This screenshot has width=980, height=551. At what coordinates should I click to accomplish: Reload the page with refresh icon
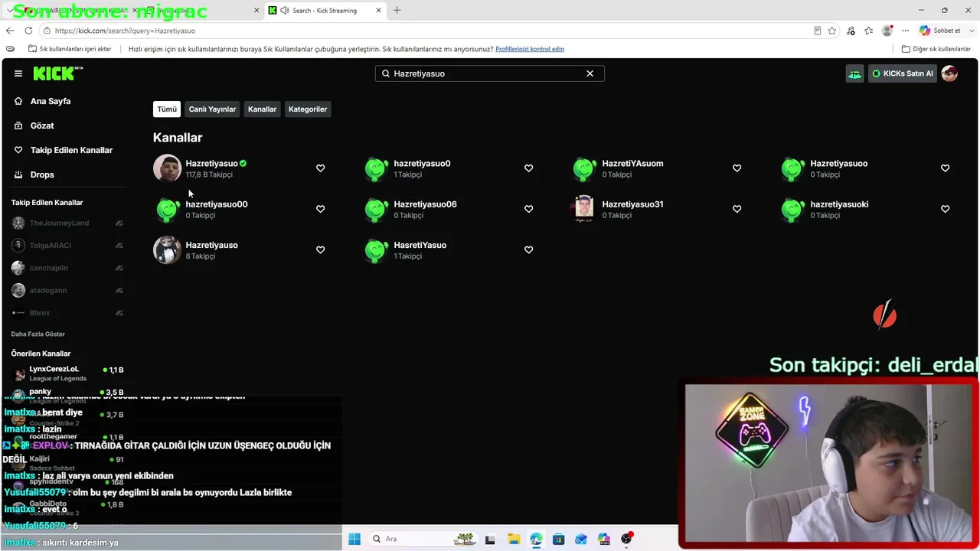[28, 31]
